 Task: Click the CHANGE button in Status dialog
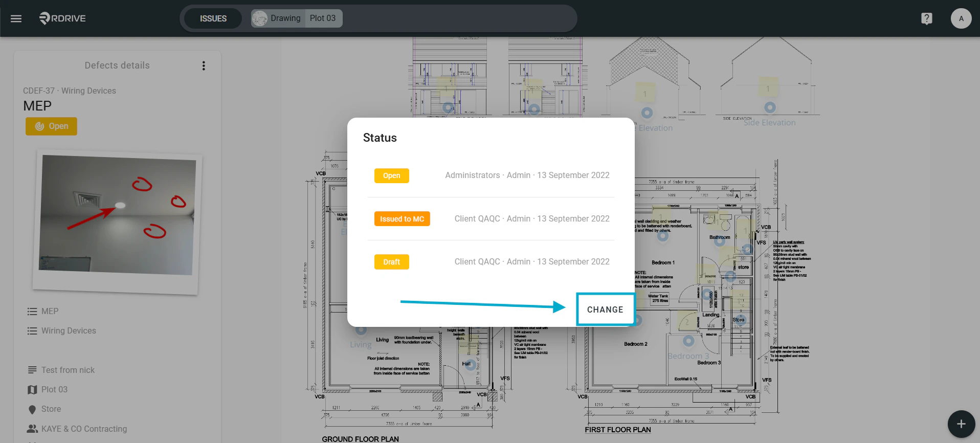605,309
